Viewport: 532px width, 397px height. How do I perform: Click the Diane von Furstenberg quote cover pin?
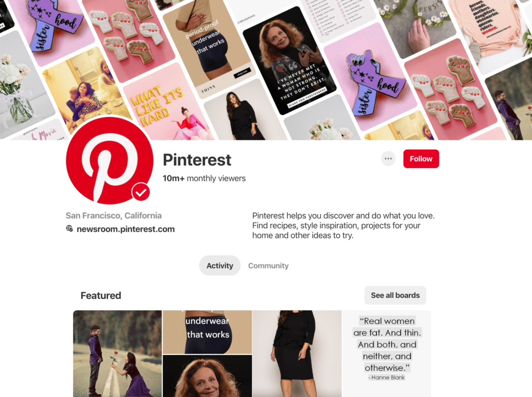pyautogui.click(x=289, y=61)
